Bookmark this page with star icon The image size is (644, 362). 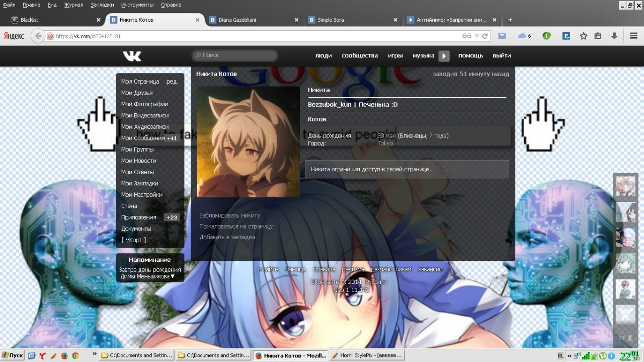tap(584, 36)
